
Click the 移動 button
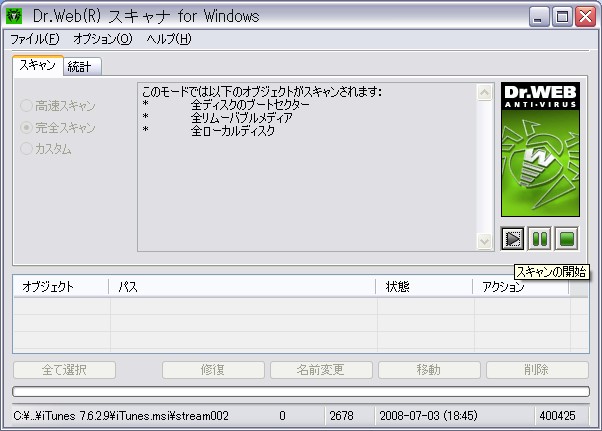[x=429, y=370]
